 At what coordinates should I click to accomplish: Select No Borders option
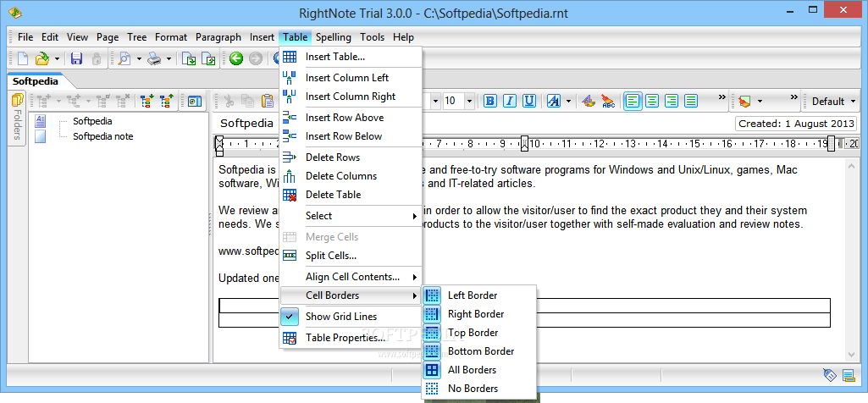479,389
